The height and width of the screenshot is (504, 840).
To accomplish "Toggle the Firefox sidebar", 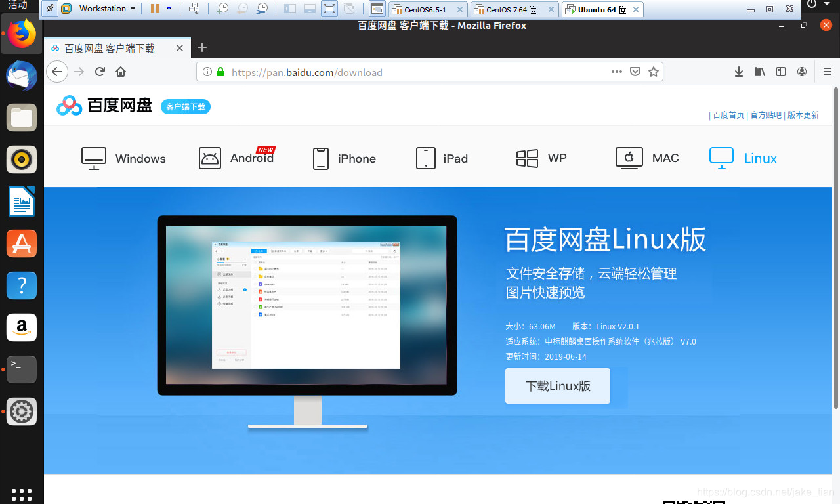I will pyautogui.click(x=781, y=72).
